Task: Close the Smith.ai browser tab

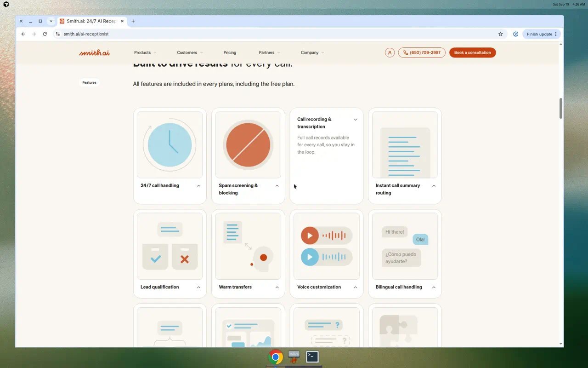Action: [122, 21]
